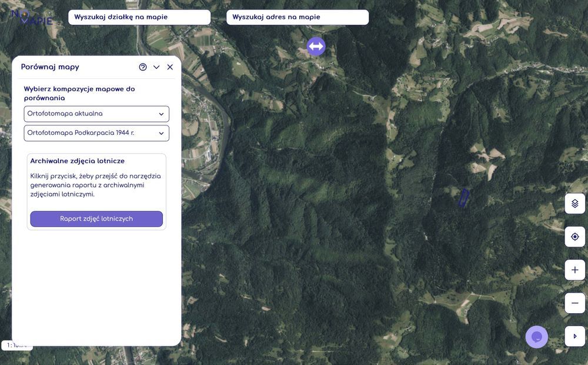
Task: Click the NaMapie logo
Action: coord(32,17)
